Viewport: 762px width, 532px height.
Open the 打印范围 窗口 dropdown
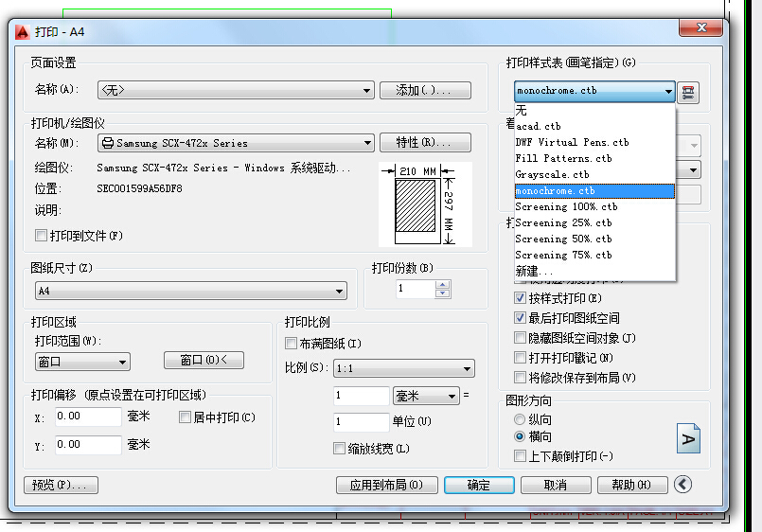(82, 362)
